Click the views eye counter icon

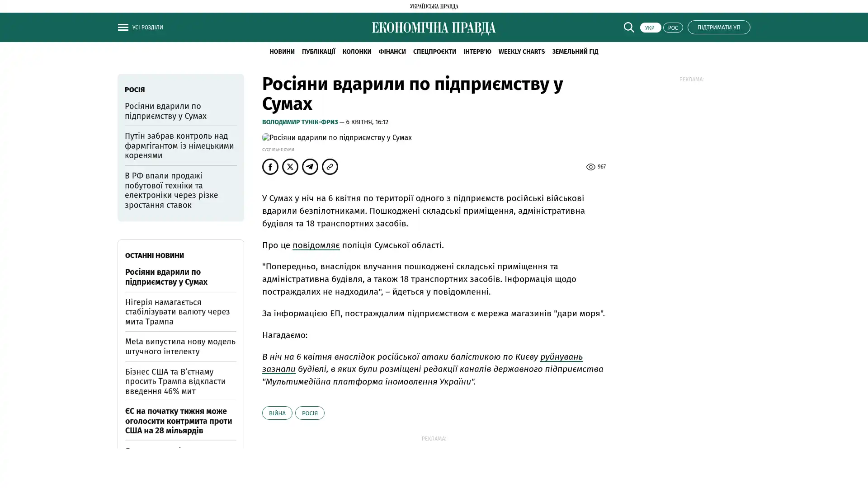590,167
